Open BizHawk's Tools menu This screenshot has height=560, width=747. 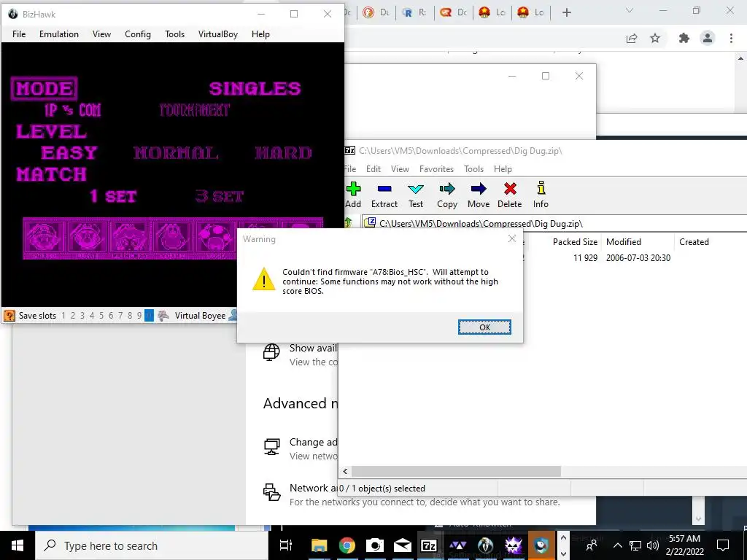point(174,34)
